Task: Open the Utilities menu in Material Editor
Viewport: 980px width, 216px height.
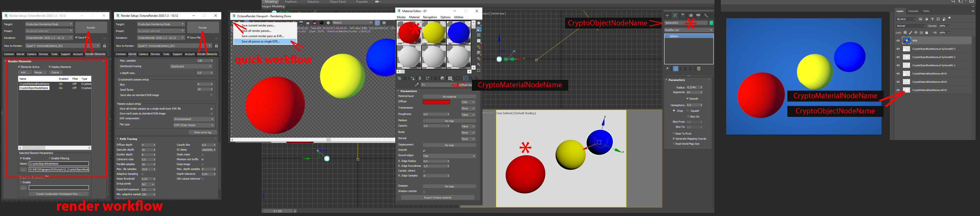Action: coord(459,17)
